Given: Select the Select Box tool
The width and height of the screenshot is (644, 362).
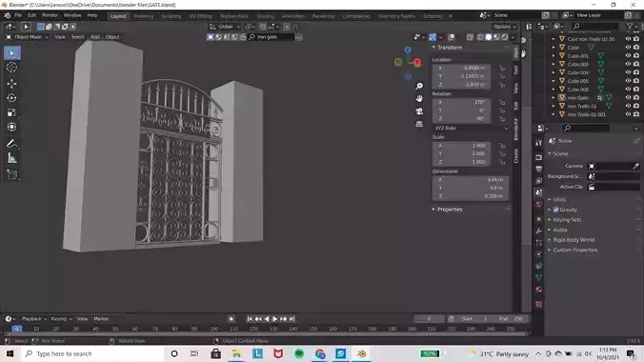Looking at the screenshot, I should click(12, 53).
